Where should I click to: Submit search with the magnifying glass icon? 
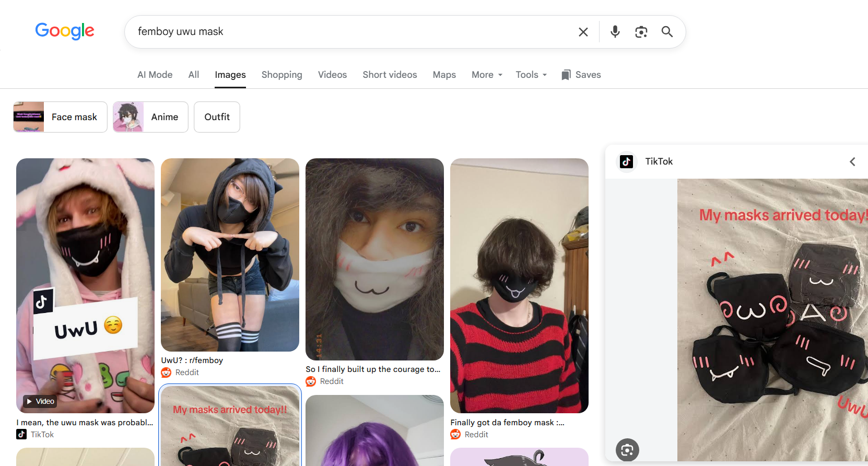coord(667,32)
